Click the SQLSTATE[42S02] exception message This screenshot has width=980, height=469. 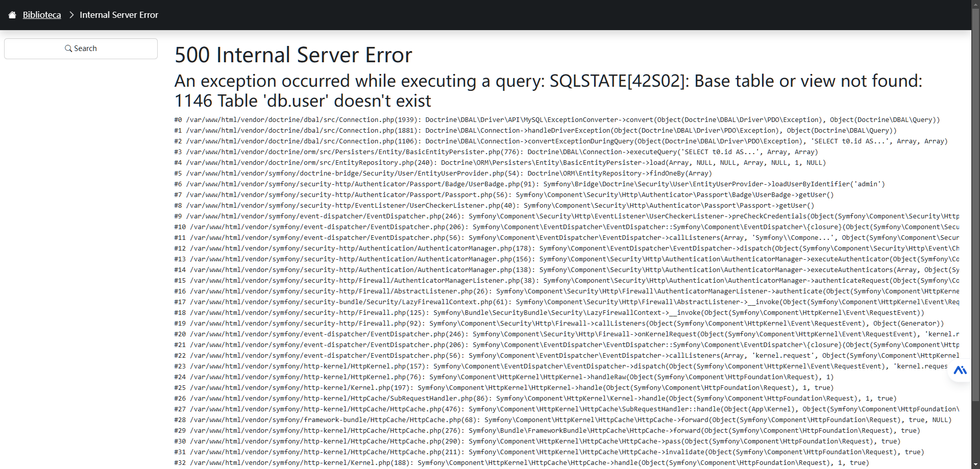549,91
